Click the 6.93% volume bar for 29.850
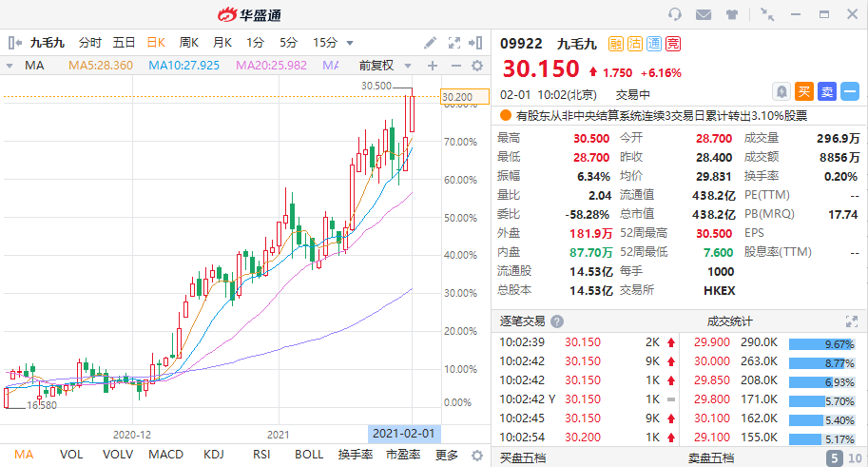 (x=821, y=382)
